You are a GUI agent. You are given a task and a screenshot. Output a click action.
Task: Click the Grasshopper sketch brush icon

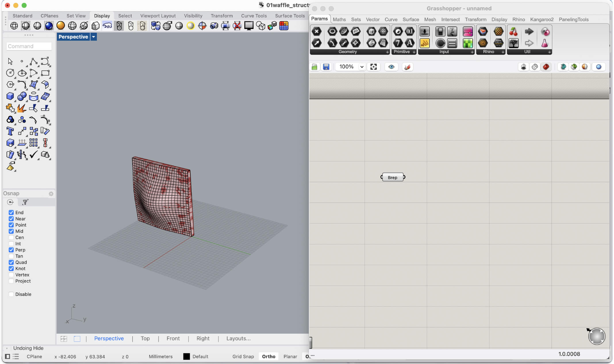pyautogui.click(x=407, y=67)
